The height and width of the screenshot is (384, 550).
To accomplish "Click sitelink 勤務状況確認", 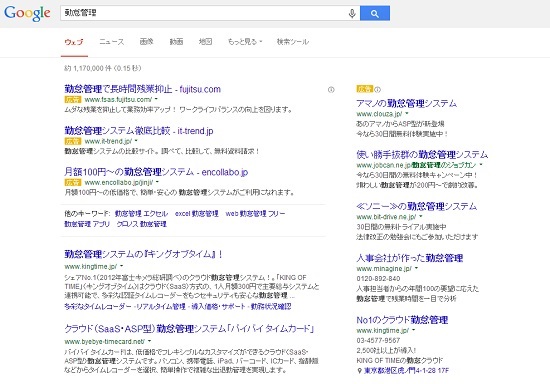I will pos(271,306).
